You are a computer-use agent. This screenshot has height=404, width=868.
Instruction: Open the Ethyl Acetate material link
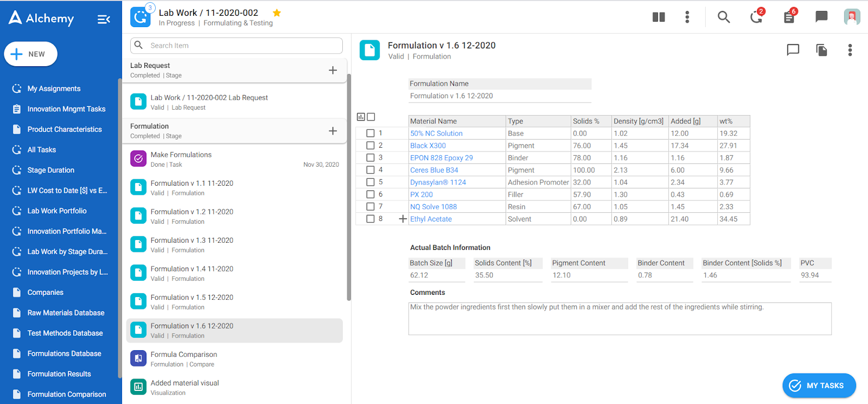(431, 219)
